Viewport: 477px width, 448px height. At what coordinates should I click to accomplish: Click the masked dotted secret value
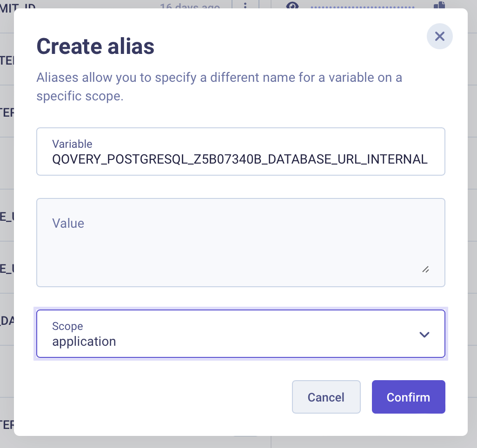(362, 7)
